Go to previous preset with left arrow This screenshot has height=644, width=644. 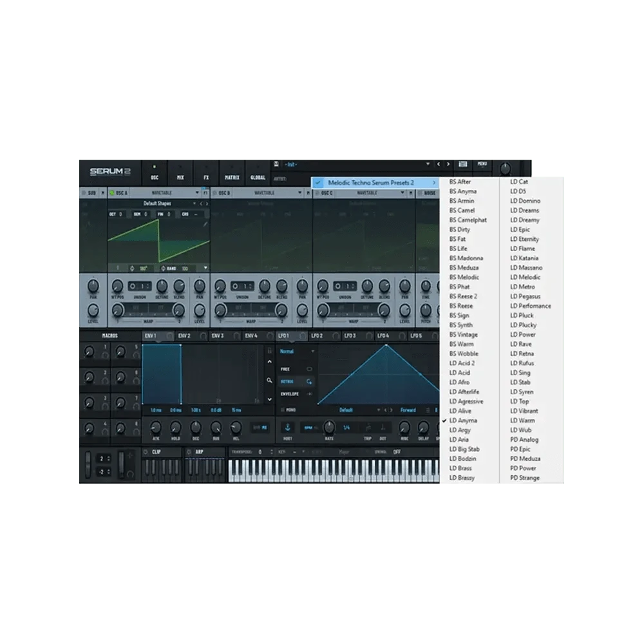point(439,165)
